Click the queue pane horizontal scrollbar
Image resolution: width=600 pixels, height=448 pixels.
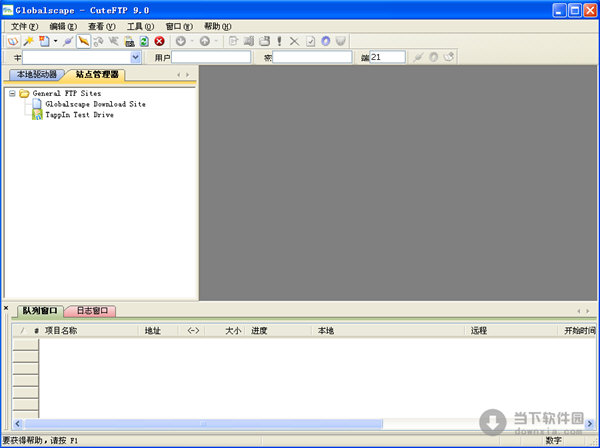click(x=200, y=424)
